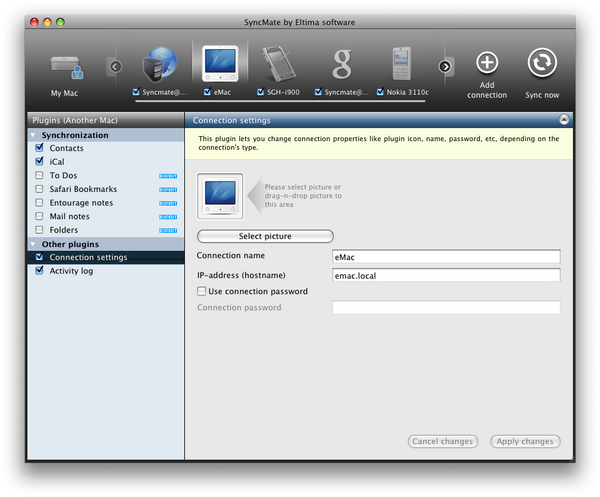This screenshot has height=497, width=600.
Task: Open the Contacts plugin
Action: click(66, 148)
